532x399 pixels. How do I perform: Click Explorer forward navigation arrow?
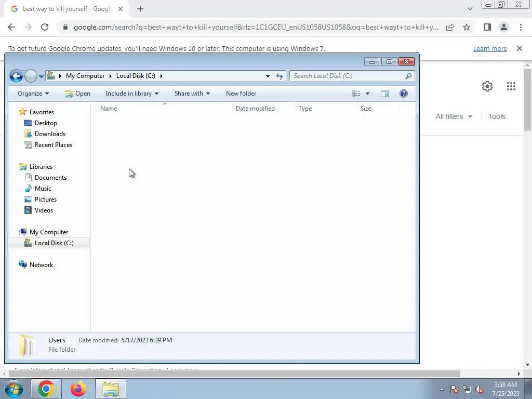pos(31,76)
